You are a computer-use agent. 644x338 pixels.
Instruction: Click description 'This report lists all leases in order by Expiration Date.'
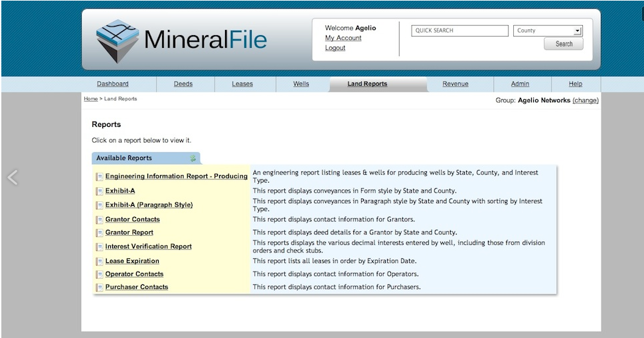click(335, 261)
